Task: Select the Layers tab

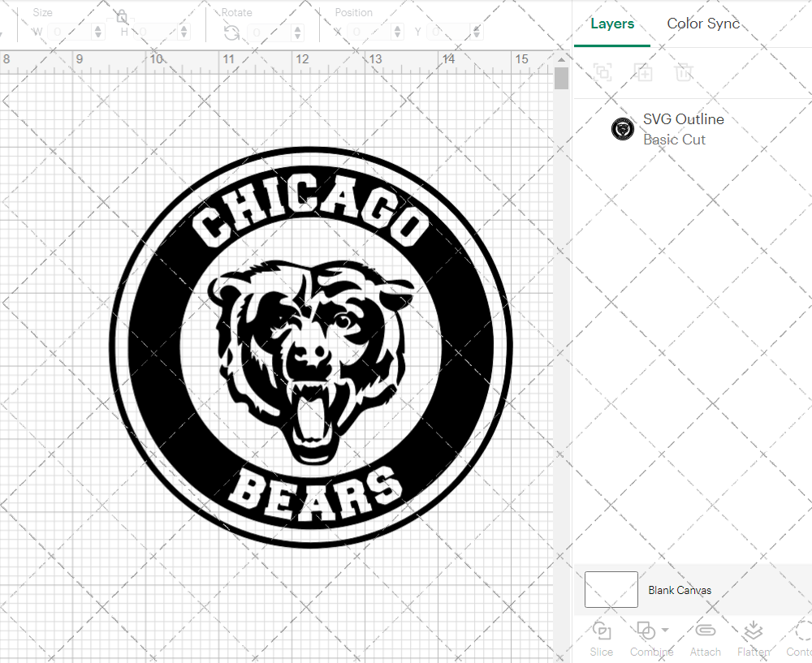Action: [x=612, y=24]
